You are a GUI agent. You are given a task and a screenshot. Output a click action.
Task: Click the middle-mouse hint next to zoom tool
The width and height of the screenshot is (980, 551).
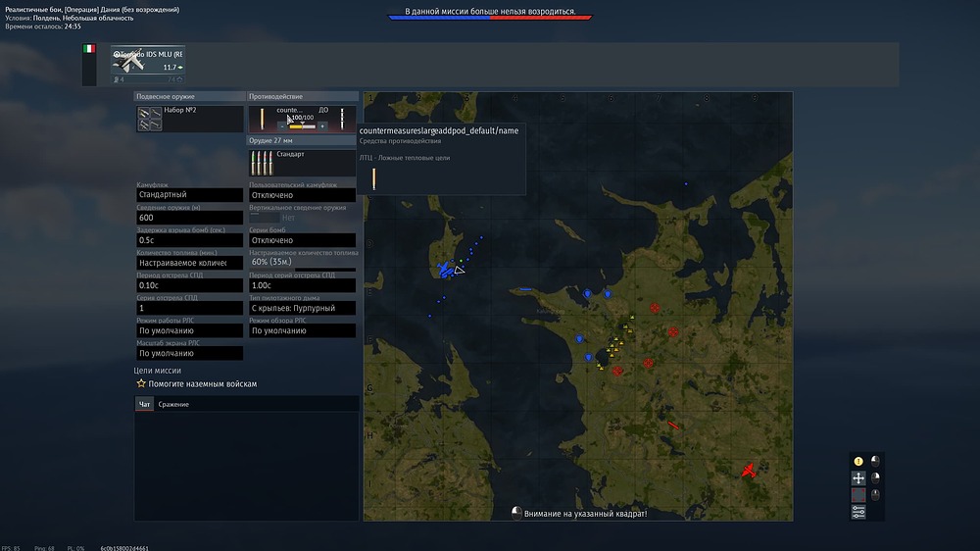click(x=875, y=495)
